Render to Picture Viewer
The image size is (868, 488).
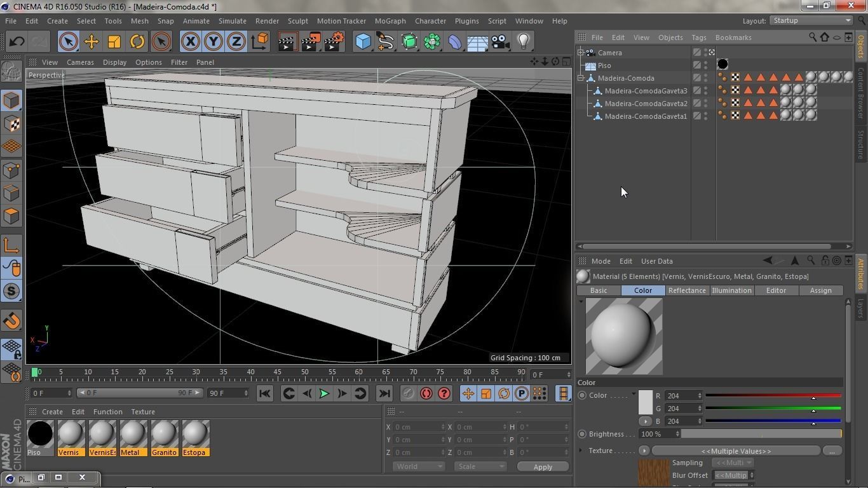(x=311, y=42)
